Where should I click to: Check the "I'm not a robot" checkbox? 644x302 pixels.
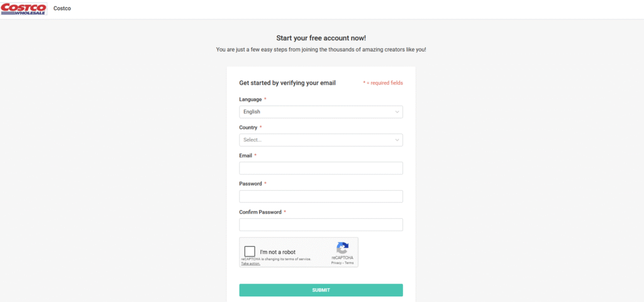pos(250,252)
